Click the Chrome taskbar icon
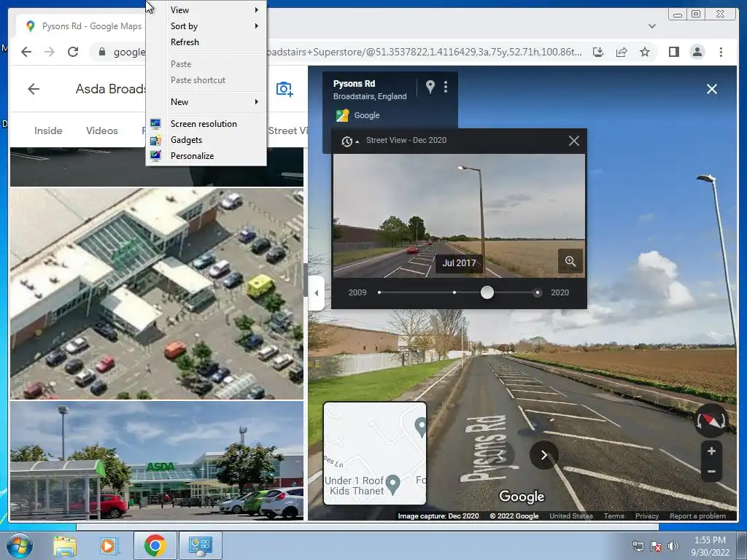 pyautogui.click(x=155, y=545)
